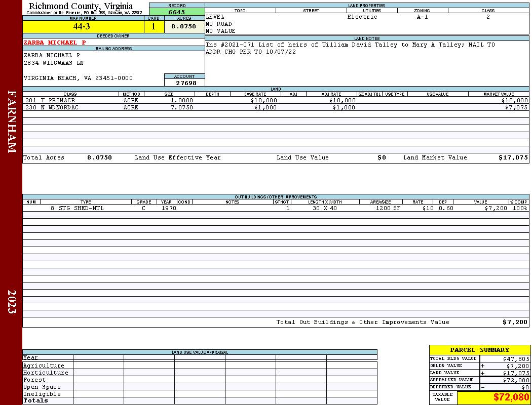Click the Totals row label
The image size is (532, 405).
click(x=35, y=400)
